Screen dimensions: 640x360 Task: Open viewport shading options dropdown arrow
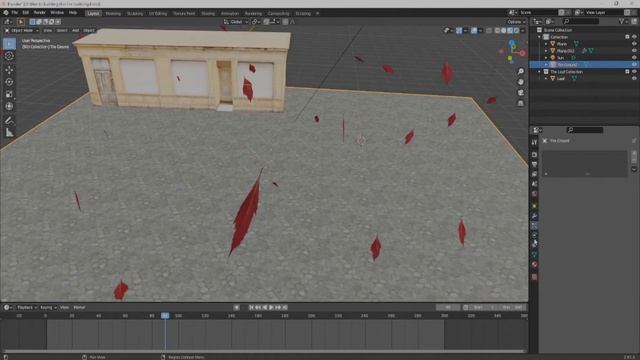click(x=523, y=30)
